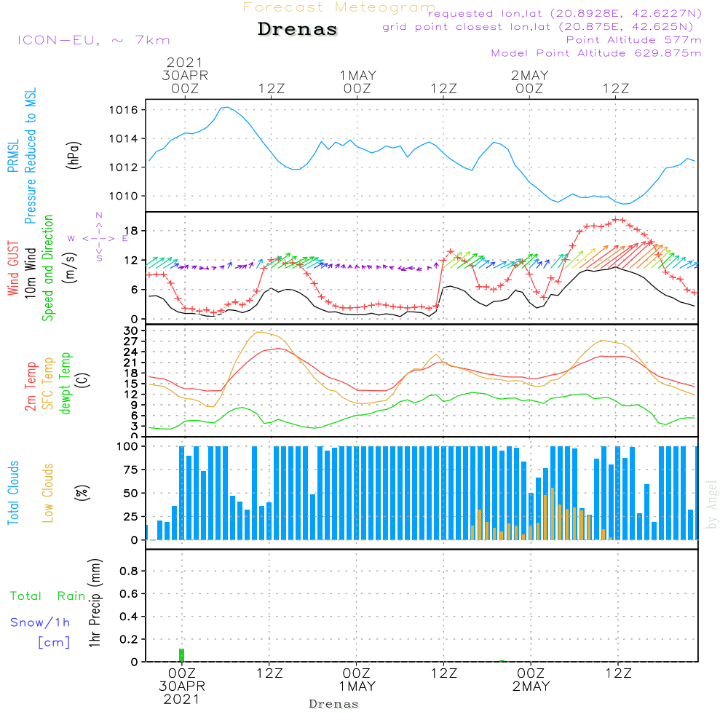
Task: Select the 1010 pressure axis value
Action: [x=124, y=196]
